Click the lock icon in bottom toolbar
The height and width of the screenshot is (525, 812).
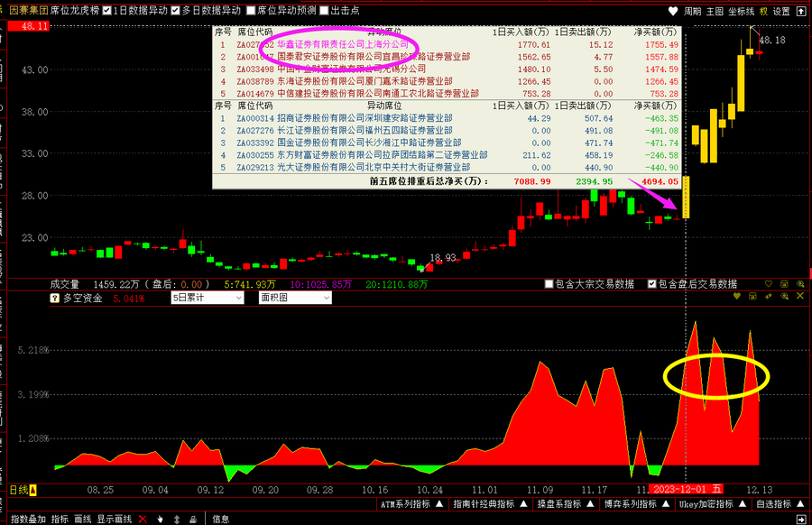coord(193,519)
